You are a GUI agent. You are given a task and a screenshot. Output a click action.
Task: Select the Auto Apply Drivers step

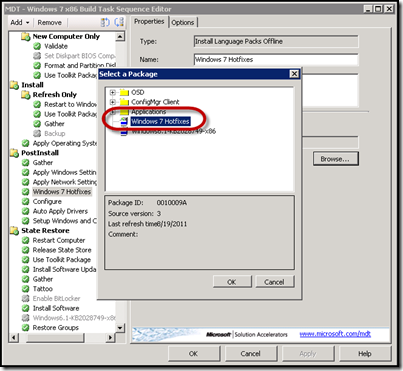tap(60, 211)
